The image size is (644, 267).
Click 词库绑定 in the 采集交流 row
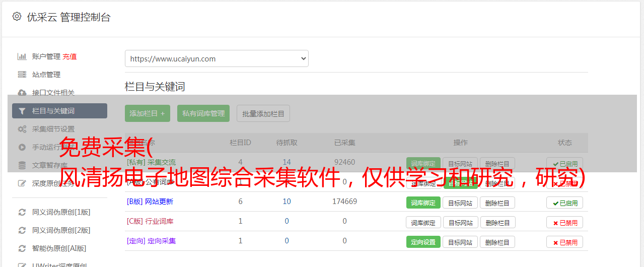(x=423, y=164)
